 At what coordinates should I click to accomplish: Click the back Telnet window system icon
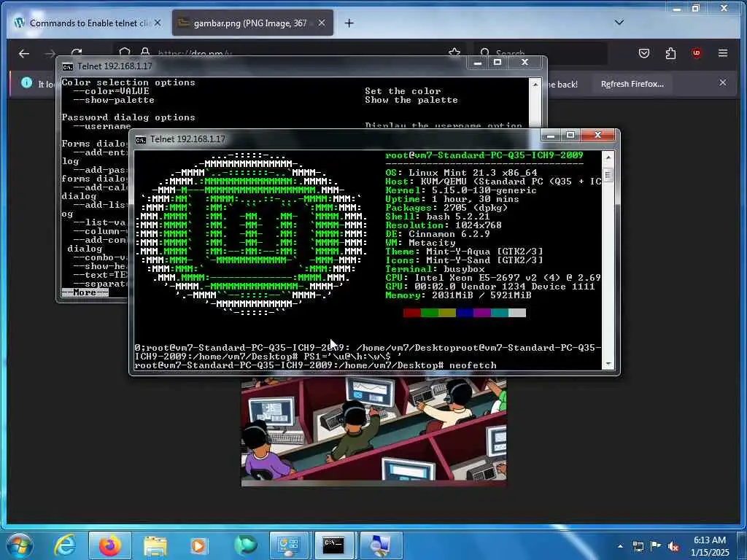[68, 66]
